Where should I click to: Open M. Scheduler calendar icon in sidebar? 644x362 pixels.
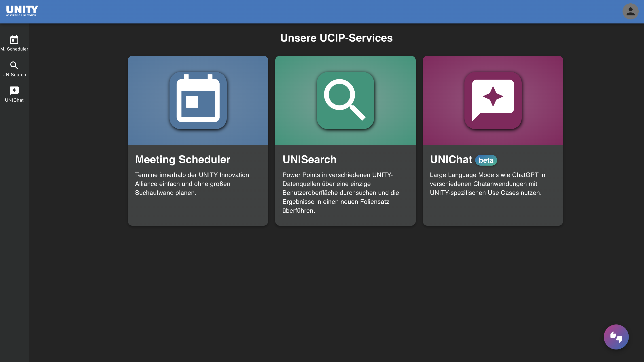[14, 40]
